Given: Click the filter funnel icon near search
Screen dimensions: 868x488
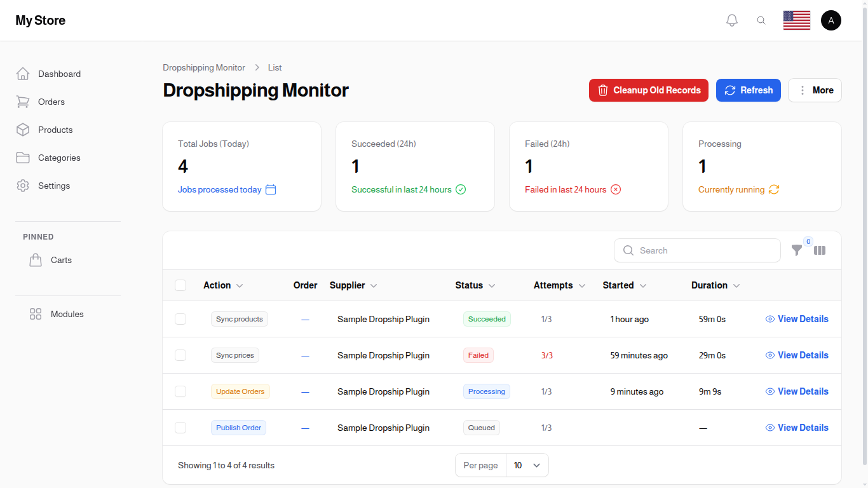Looking at the screenshot, I should click(797, 250).
